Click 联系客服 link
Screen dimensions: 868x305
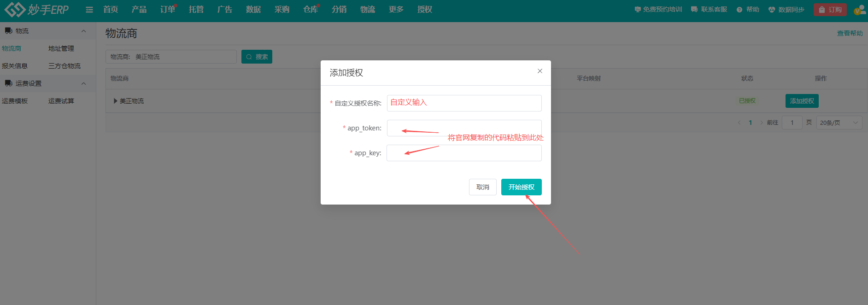(x=709, y=10)
